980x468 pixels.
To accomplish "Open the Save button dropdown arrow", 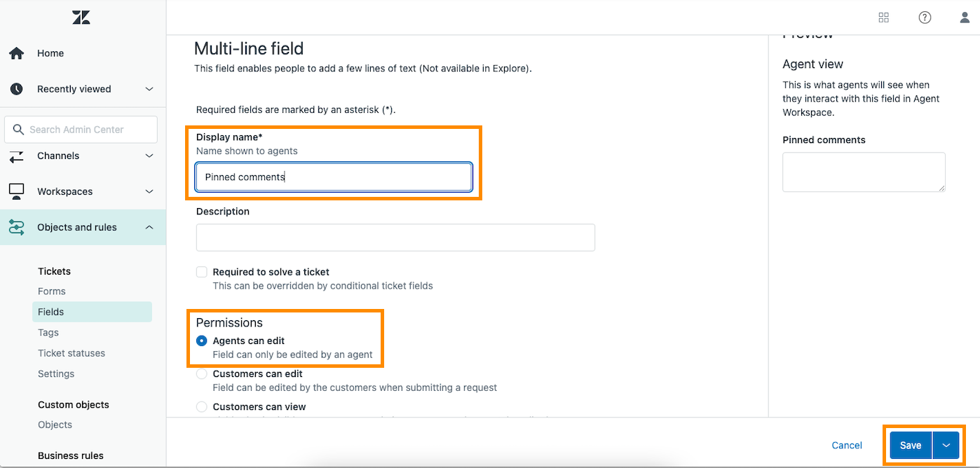I will pyautogui.click(x=946, y=446).
